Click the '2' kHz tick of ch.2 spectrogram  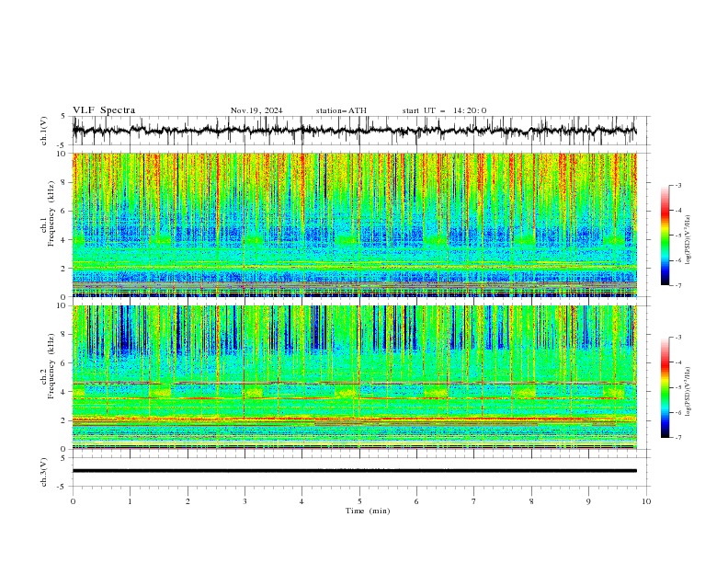tap(64, 420)
